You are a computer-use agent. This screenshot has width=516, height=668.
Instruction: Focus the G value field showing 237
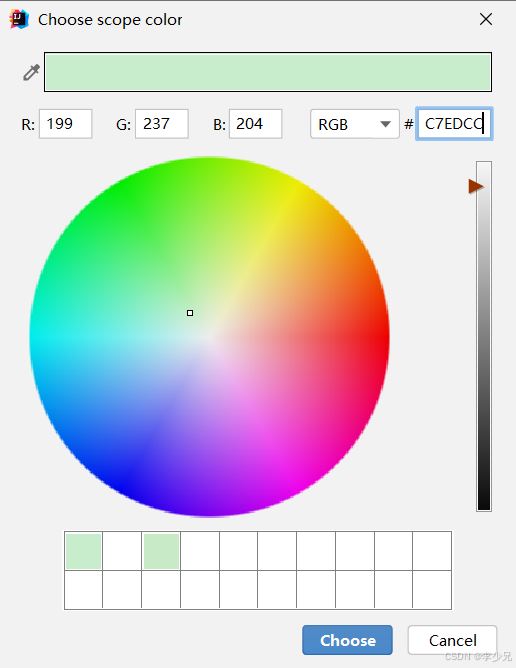[x=162, y=124]
